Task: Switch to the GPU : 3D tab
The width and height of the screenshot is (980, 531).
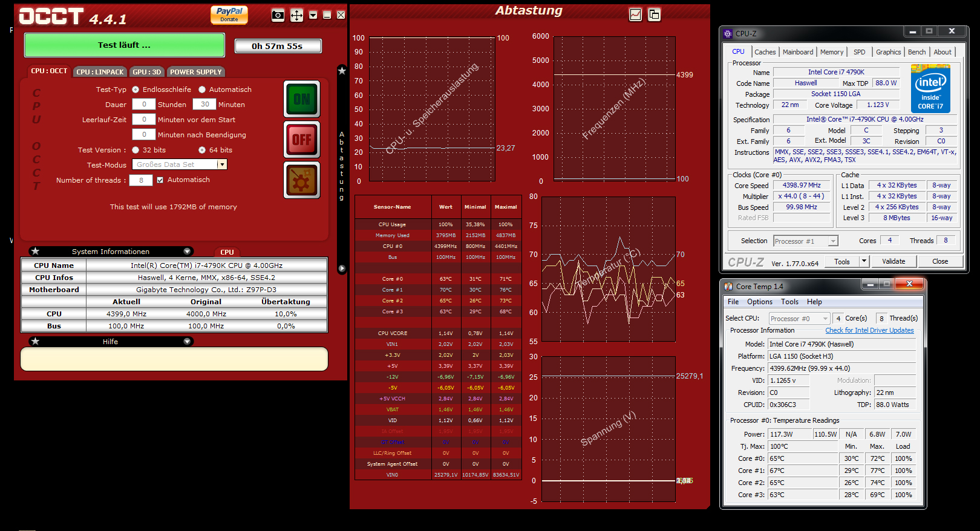Action: (147, 71)
